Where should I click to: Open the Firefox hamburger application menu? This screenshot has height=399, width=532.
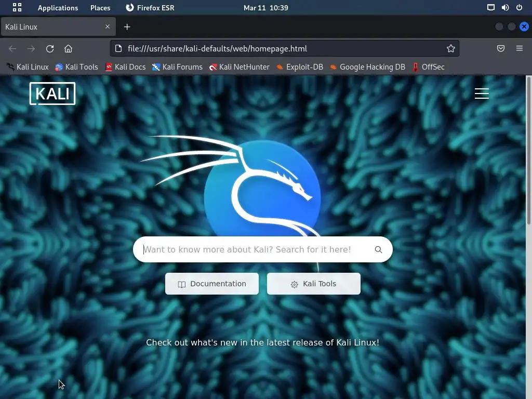click(x=520, y=48)
